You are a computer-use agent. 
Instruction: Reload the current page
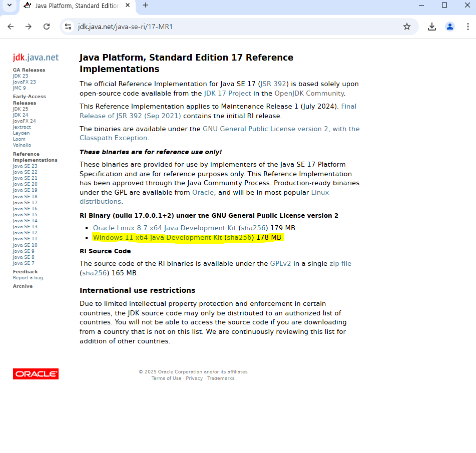point(47,27)
